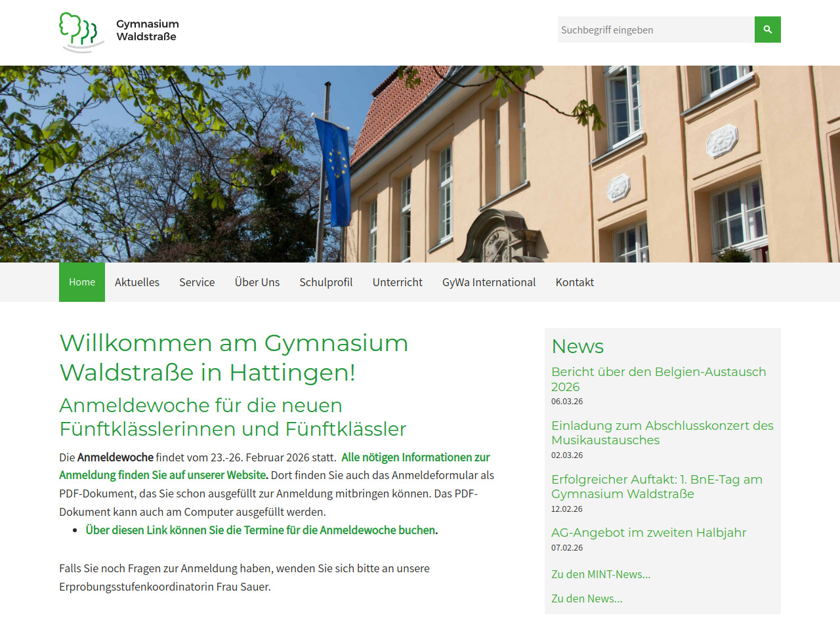This screenshot has height=630, width=840.
Task: Read the Abschlusskonzert des Musikaustausches invitation
Action: click(662, 432)
